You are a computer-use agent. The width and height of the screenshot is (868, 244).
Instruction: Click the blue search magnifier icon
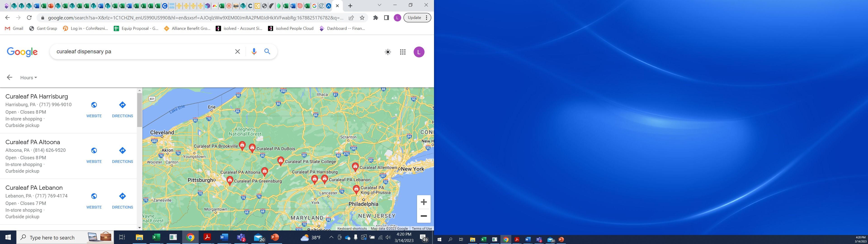(267, 52)
